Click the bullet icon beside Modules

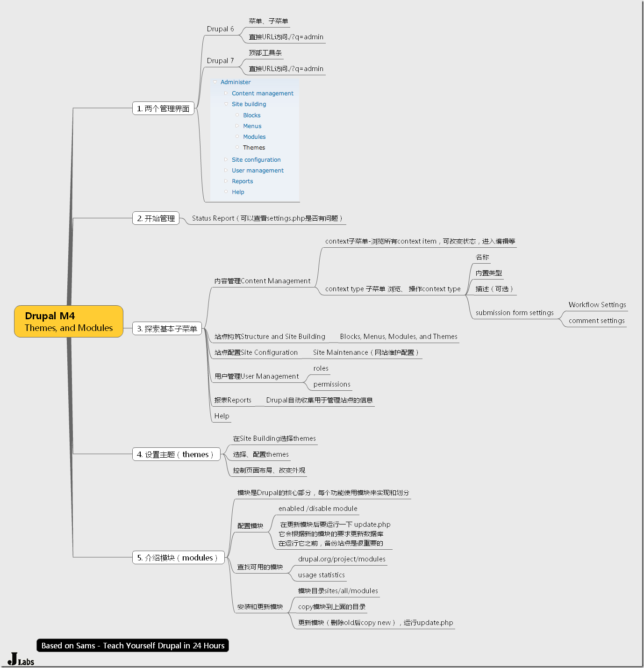click(237, 136)
